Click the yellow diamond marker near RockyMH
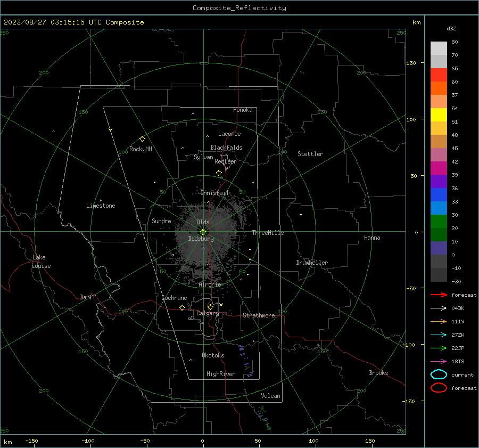Viewport: 479px width, 448px height. click(142, 139)
